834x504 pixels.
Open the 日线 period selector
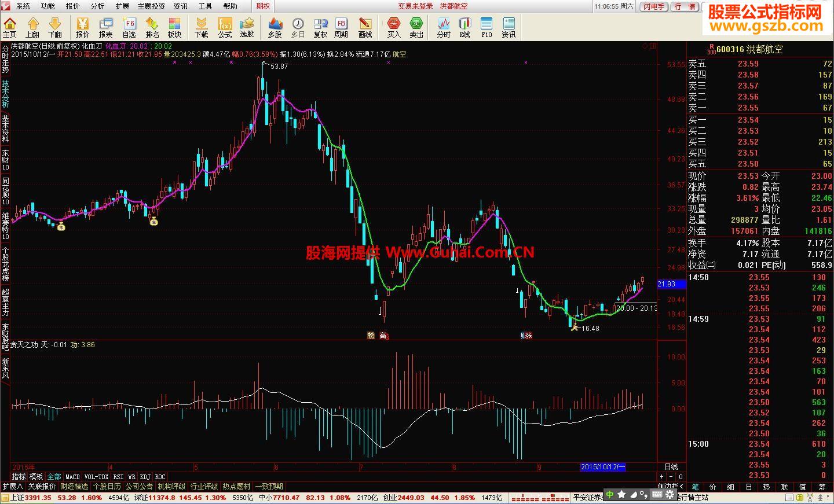tap(671, 467)
